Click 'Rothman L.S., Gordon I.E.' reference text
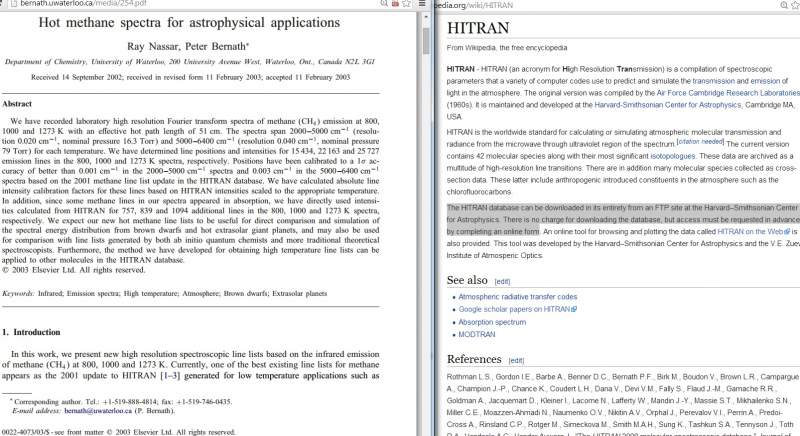 pos(488,376)
